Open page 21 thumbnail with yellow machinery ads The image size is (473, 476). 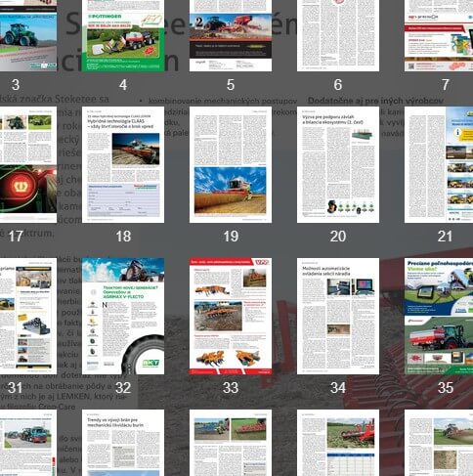point(439,165)
